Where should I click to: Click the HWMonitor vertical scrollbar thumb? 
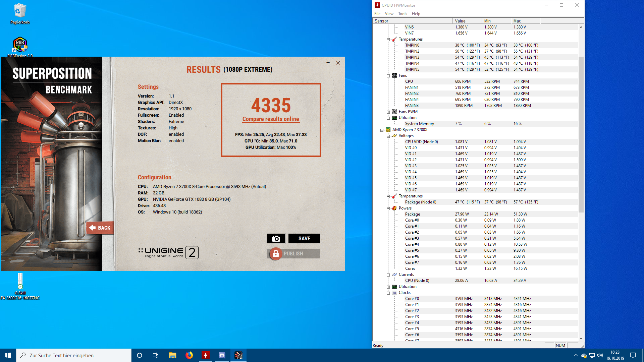(581, 134)
